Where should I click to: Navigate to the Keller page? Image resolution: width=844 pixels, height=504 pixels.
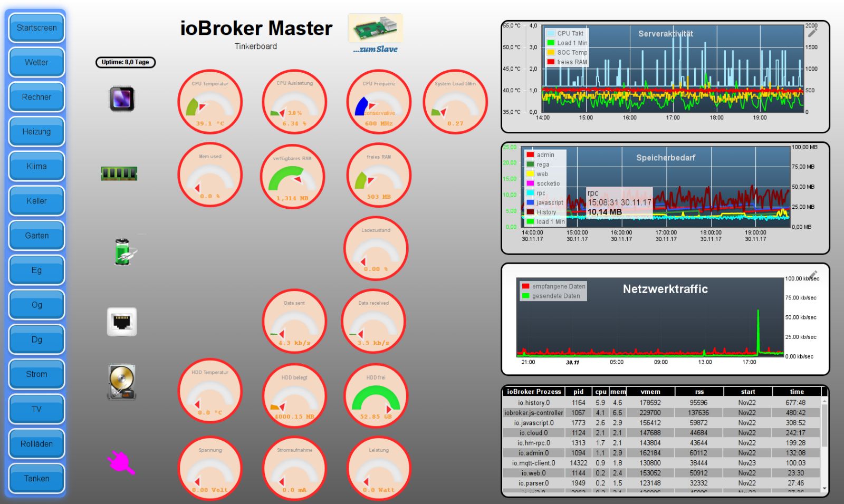point(36,201)
